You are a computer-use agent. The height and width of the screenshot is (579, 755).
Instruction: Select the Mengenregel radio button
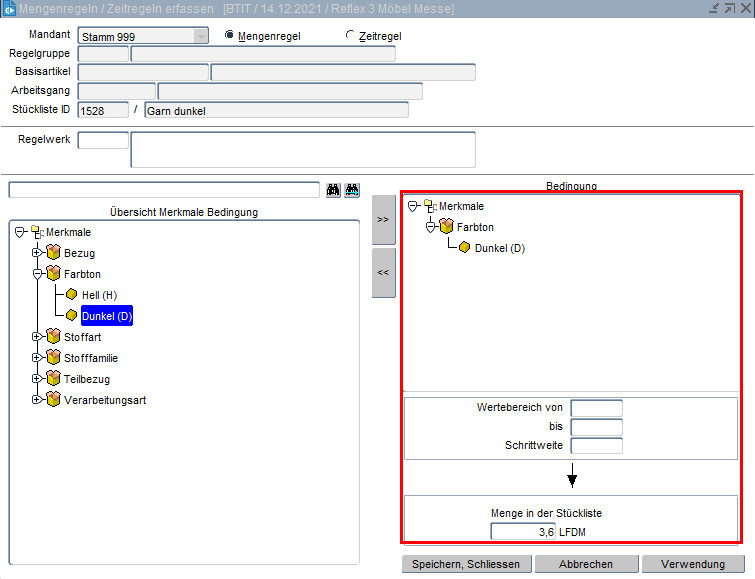pyautogui.click(x=230, y=35)
